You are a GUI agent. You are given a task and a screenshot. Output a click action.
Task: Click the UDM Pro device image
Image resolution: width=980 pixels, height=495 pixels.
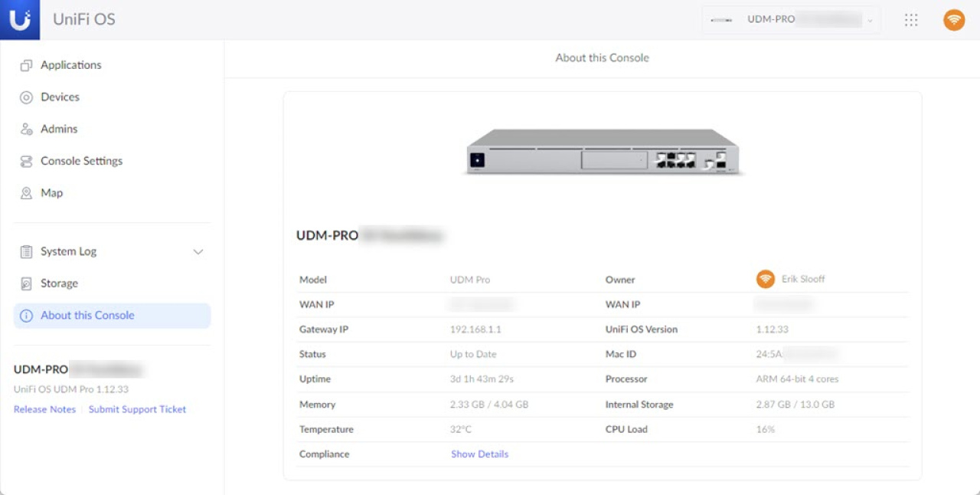[x=603, y=151]
